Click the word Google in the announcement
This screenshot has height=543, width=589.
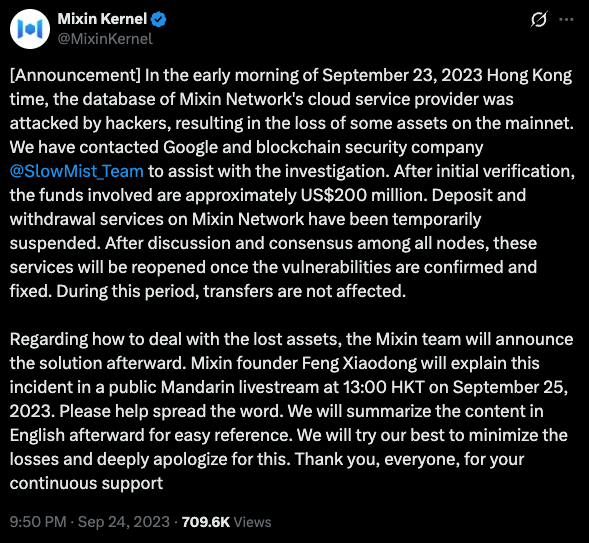(190, 147)
